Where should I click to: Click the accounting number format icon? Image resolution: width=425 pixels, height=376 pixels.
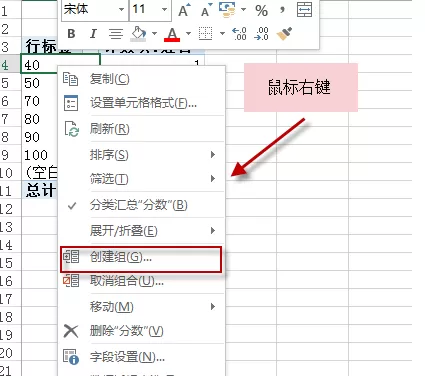tap(227, 9)
